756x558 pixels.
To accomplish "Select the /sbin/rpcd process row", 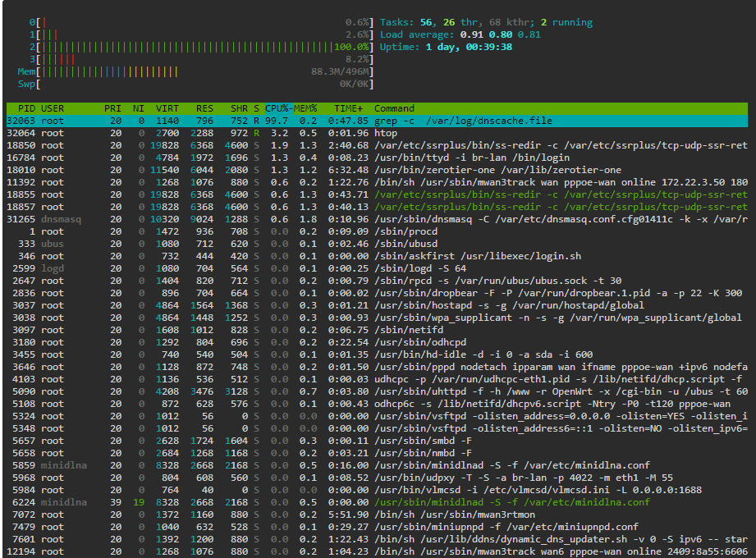I will click(x=377, y=281).
